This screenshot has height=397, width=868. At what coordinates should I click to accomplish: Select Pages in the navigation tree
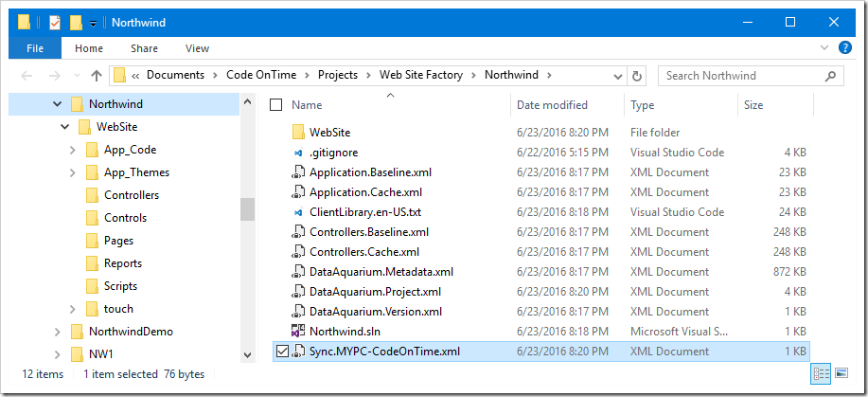pos(118,241)
